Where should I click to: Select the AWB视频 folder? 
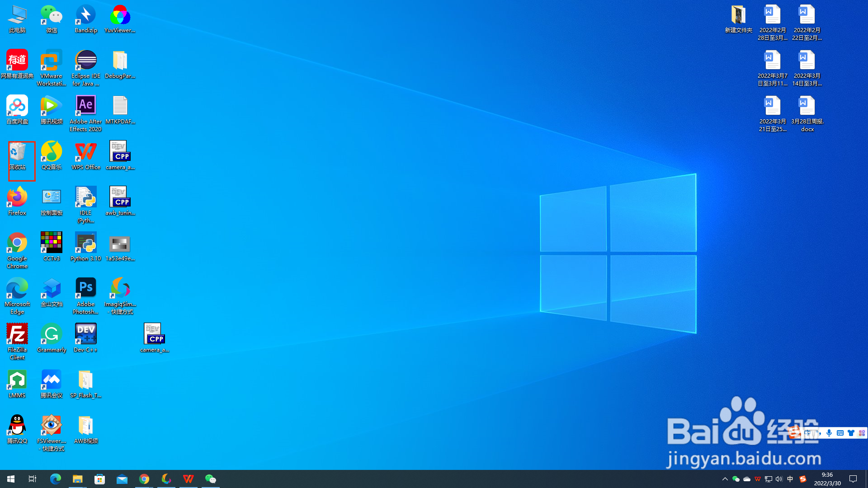click(x=86, y=430)
